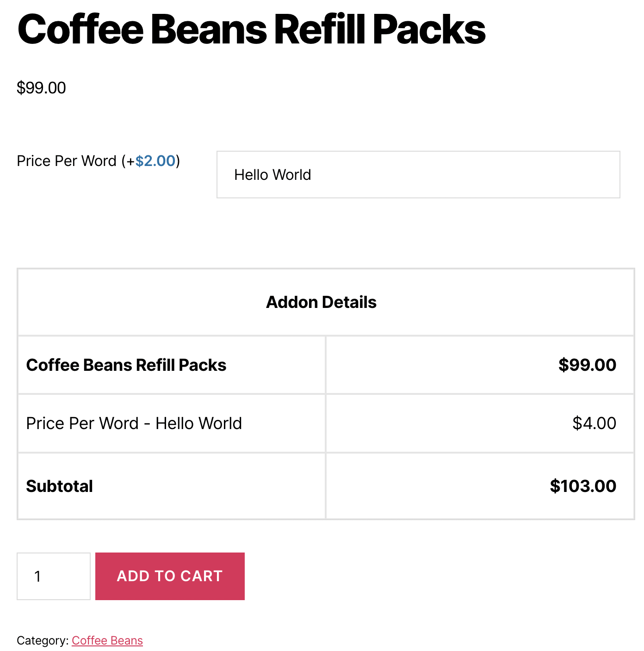The image size is (644, 651).
Task: Click the quantity input box
Action: pos(54,576)
